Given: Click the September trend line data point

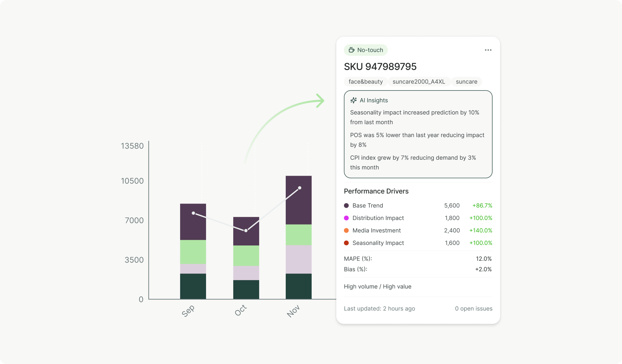Looking at the screenshot, I should pyautogui.click(x=193, y=213).
